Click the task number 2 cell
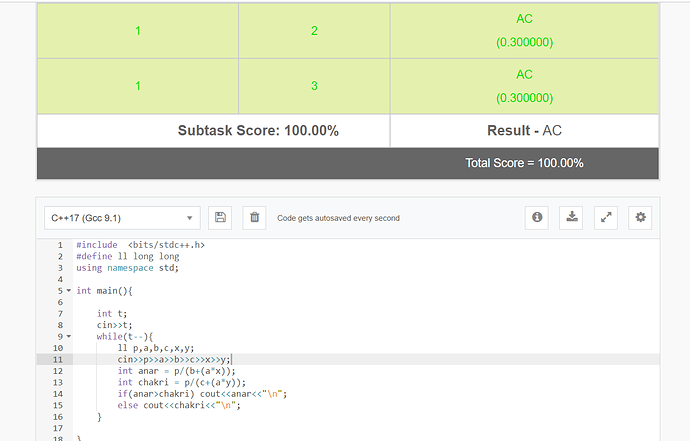The width and height of the screenshot is (690, 441). pyautogui.click(x=314, y=30)
